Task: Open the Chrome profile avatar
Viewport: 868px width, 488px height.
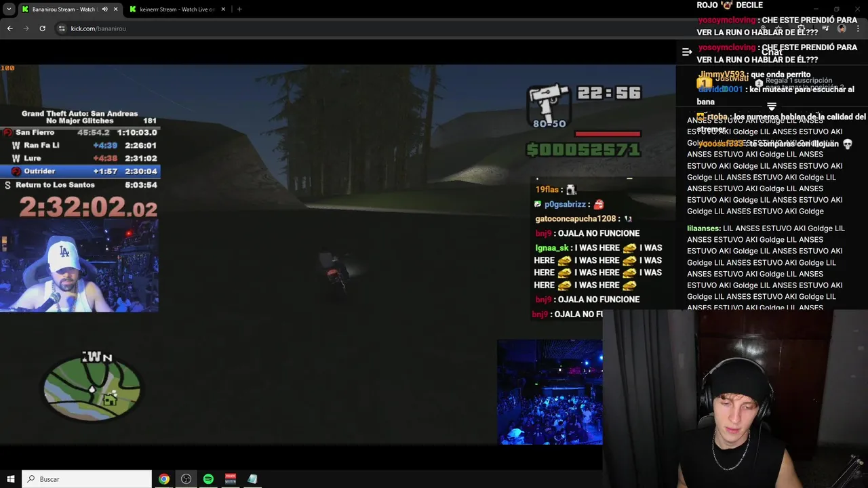Action: coord(842,28)
